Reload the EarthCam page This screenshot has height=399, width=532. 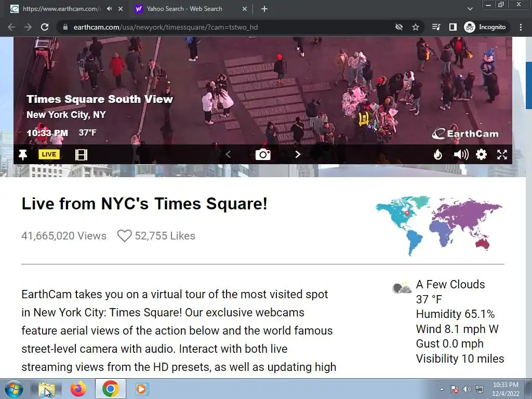(45, 27)
